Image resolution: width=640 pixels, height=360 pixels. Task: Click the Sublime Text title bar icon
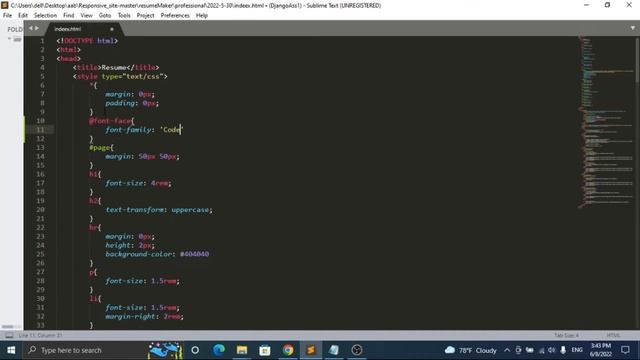click(x=4, y=5)
